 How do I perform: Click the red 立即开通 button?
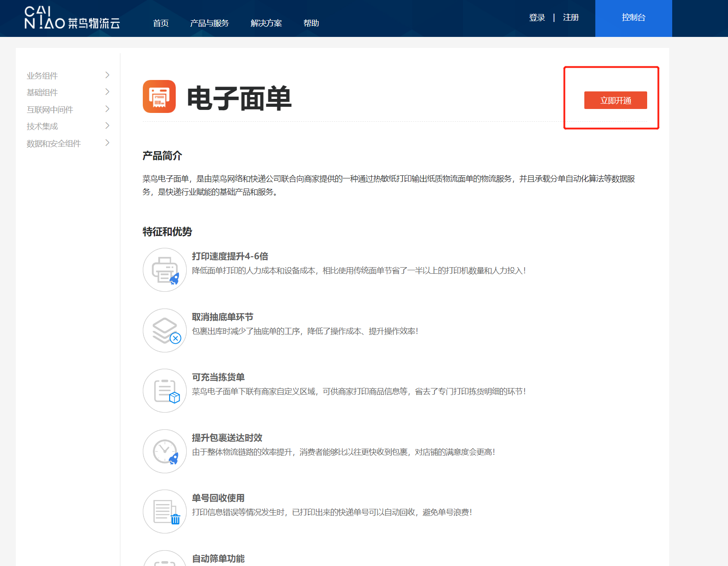616,100
